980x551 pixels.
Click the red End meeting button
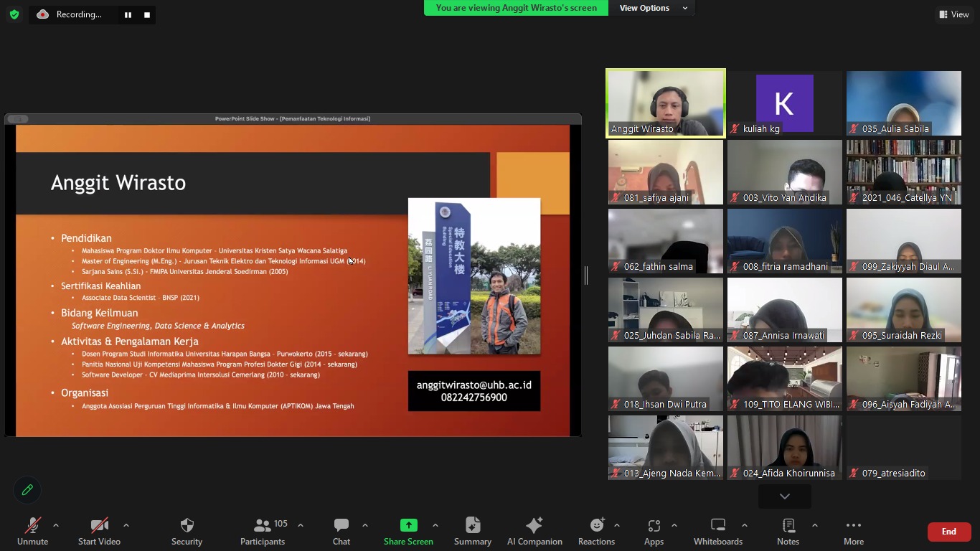click(949, 532)
